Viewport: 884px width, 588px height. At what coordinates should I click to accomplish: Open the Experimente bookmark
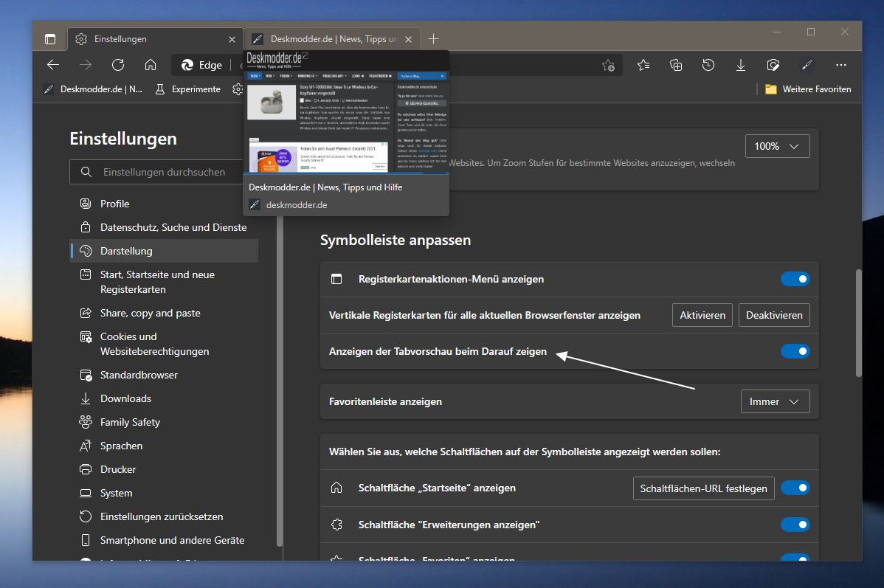pyautogui.click(x=188, y=89)
